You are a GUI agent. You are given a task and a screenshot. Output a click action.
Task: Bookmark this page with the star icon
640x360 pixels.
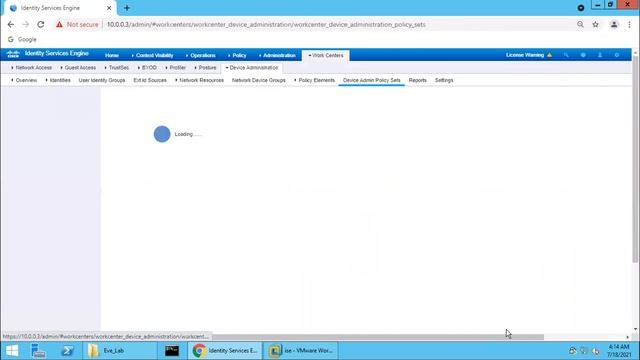pos(596,24)
